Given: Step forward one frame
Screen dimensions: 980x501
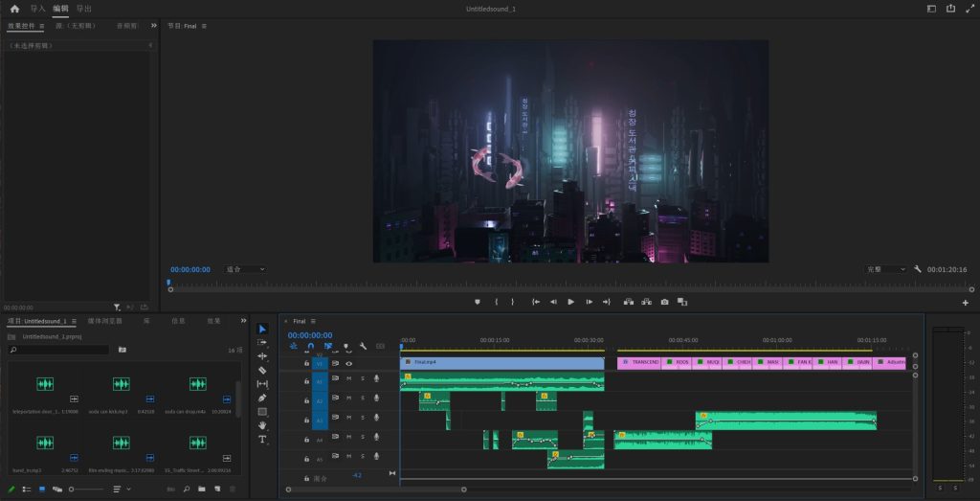Looking at the screenshot, I should (589, 302).
